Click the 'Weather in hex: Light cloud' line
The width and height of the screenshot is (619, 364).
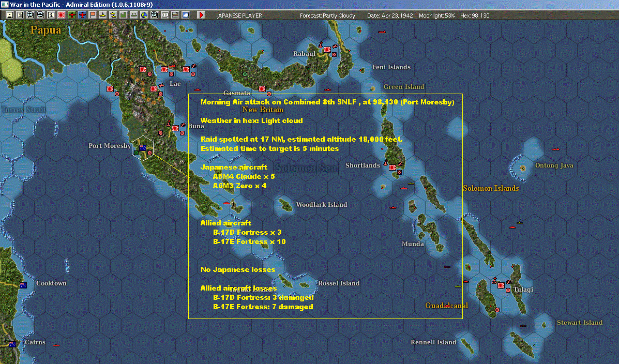251,120
